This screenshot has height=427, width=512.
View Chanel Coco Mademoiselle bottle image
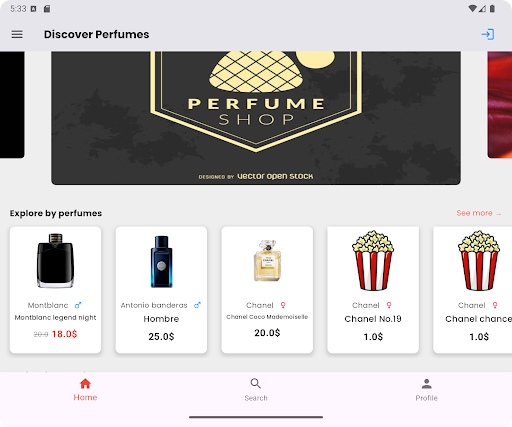(267, 260)
